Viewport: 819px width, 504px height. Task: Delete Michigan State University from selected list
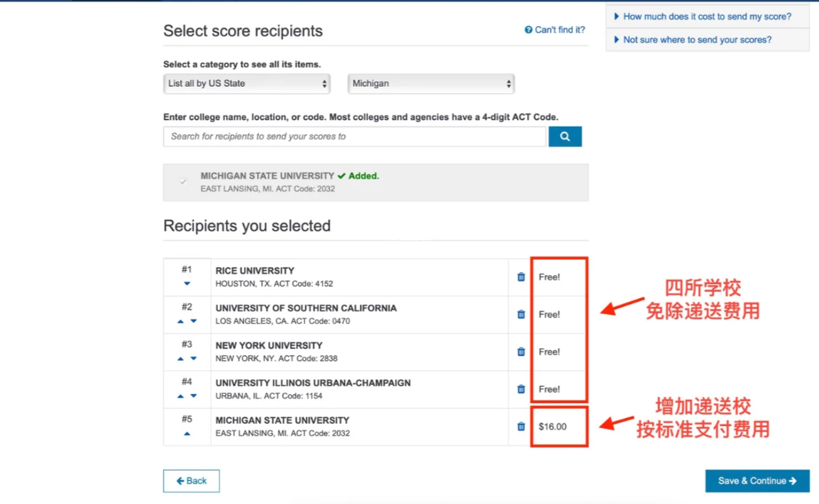pyautogui.click(x=521, y=426)
